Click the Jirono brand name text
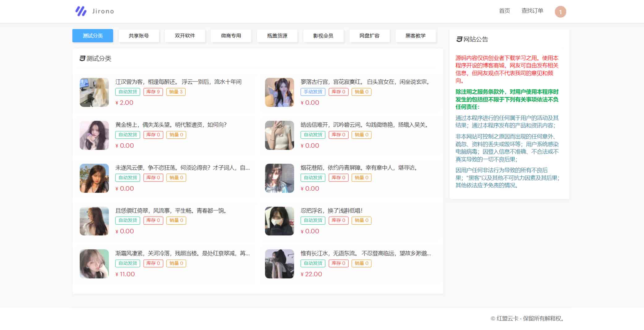Image resolution: width=644 pixels, height=330 pixels. point(103,11)
